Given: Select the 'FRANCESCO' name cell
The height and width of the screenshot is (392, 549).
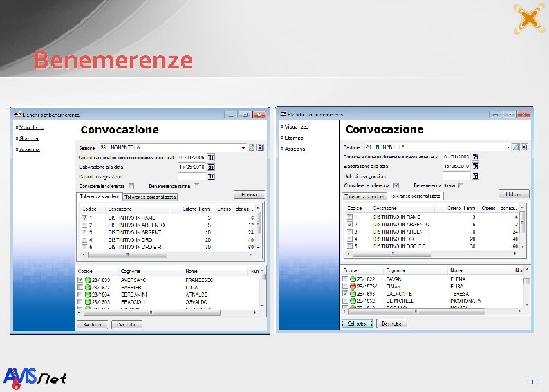Looking at the screenshot, I should pos(199,280).
